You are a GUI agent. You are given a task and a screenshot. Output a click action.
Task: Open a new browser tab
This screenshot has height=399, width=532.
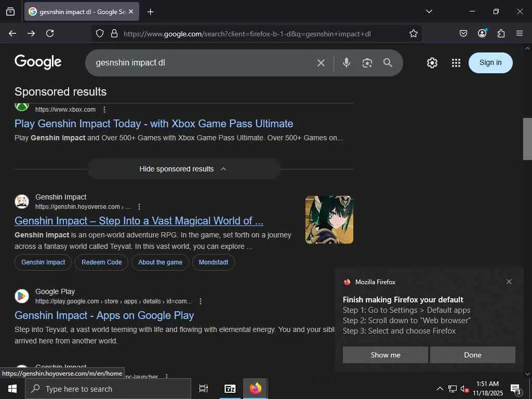tap(150, 12)
